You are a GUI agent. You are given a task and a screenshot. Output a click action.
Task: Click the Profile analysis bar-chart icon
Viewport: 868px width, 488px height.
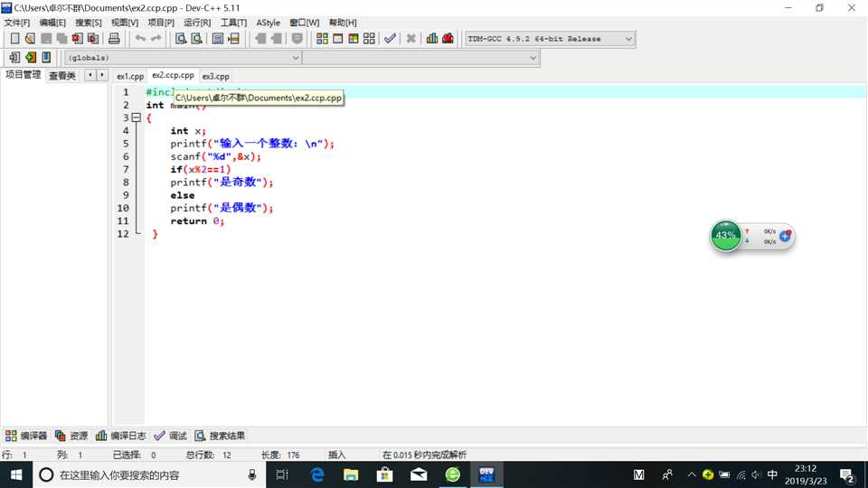tap(432, 38)
